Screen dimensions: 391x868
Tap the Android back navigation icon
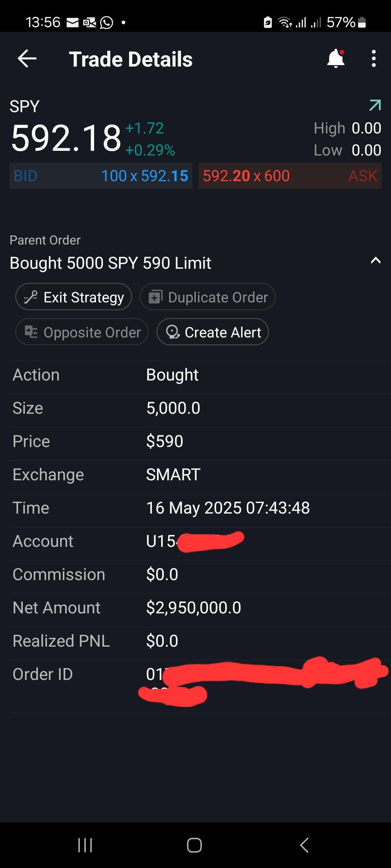(304, 846)
